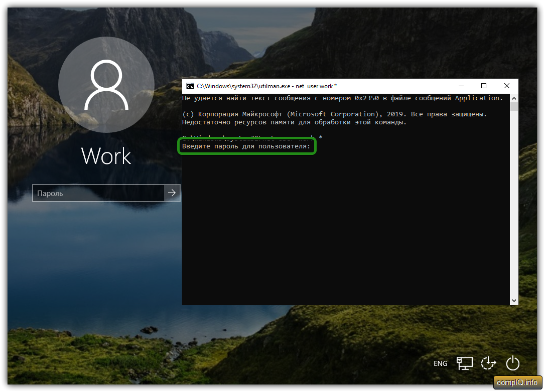
Task: Click the highlighted 'Введите пароль для пользователя' prompt
Action: point(246,146)
